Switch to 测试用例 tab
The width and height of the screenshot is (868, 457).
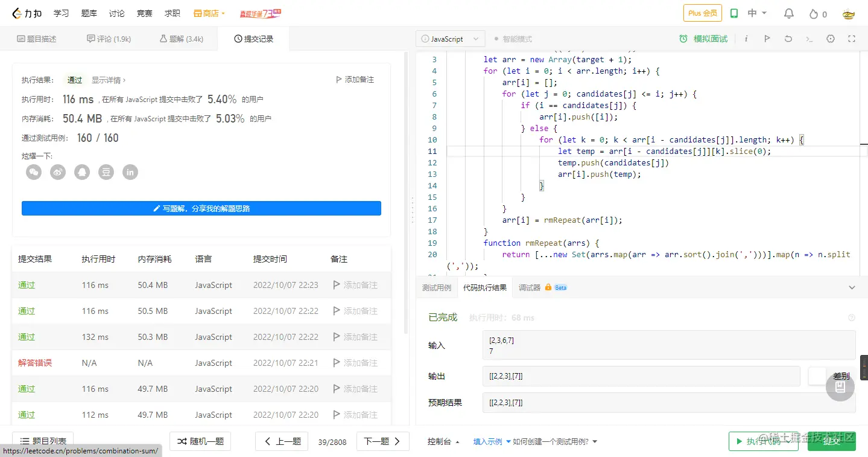click(436, 287)
